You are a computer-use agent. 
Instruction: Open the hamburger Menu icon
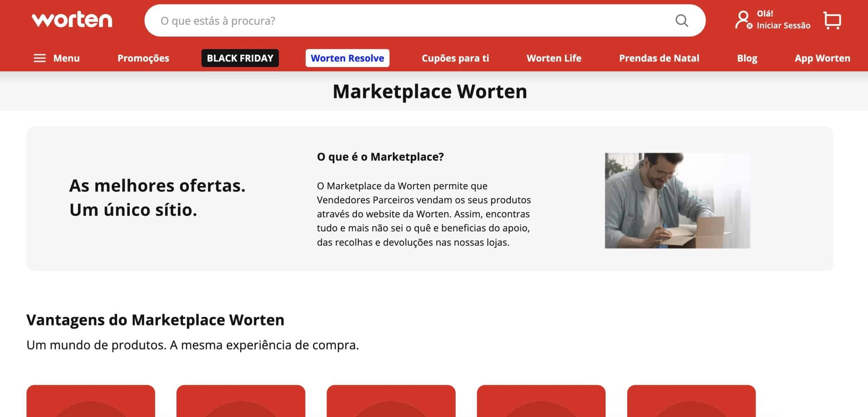(40, 58)
